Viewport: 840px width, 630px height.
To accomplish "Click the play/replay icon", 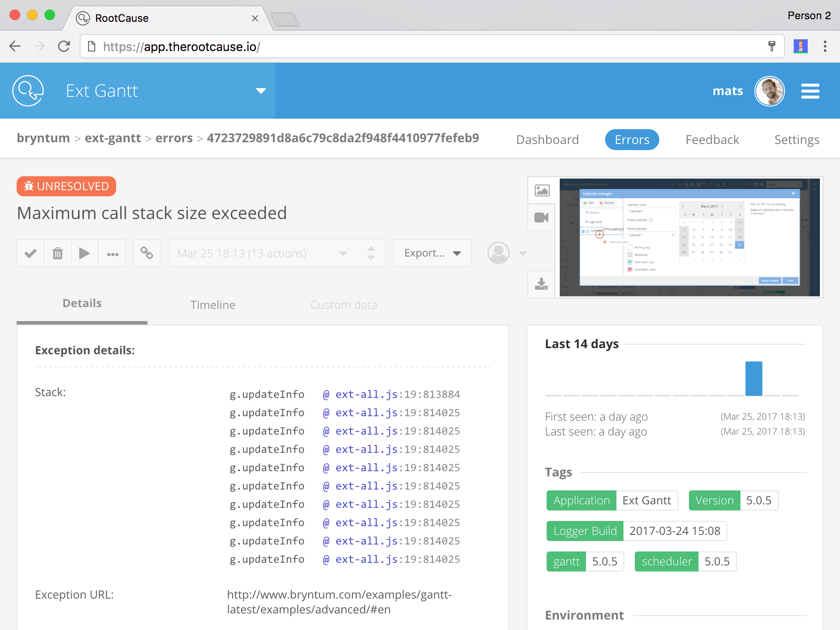I will pyautogui.click(x=85, y=253).
